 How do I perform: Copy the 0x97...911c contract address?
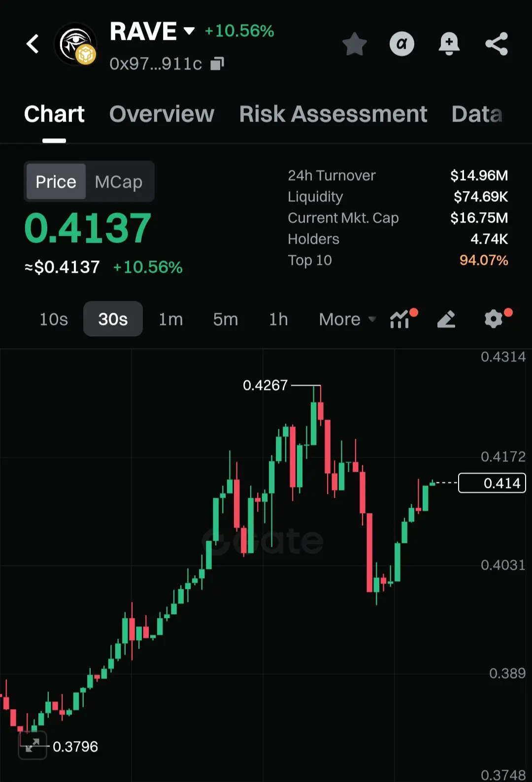pyautogui.click(x=217, y=64)
